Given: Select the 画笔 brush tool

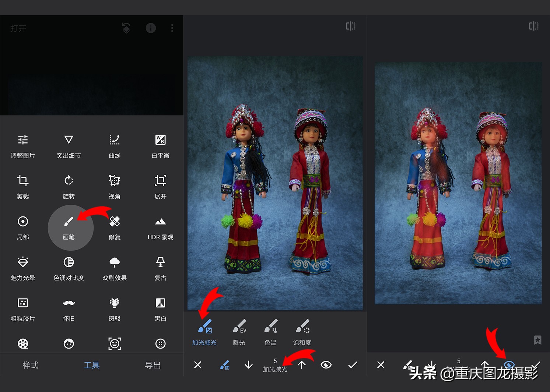Looking at the screenshot, I should [69, 227].
